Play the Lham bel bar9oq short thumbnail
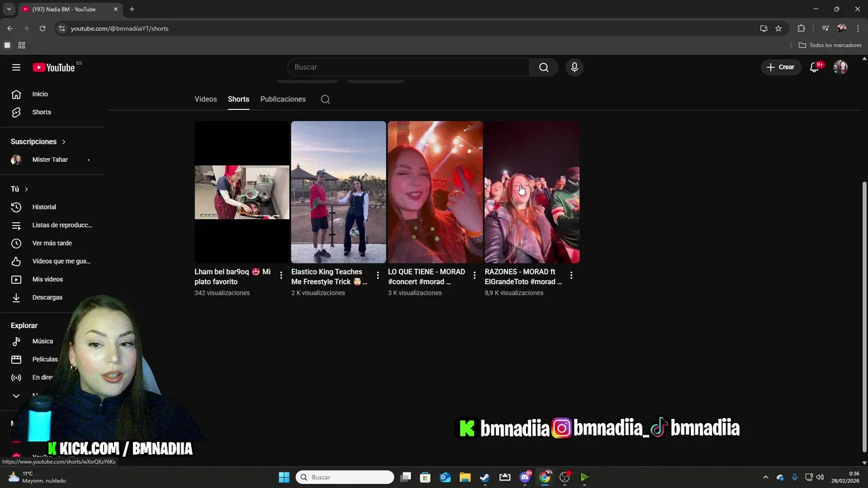 point(242,192)
